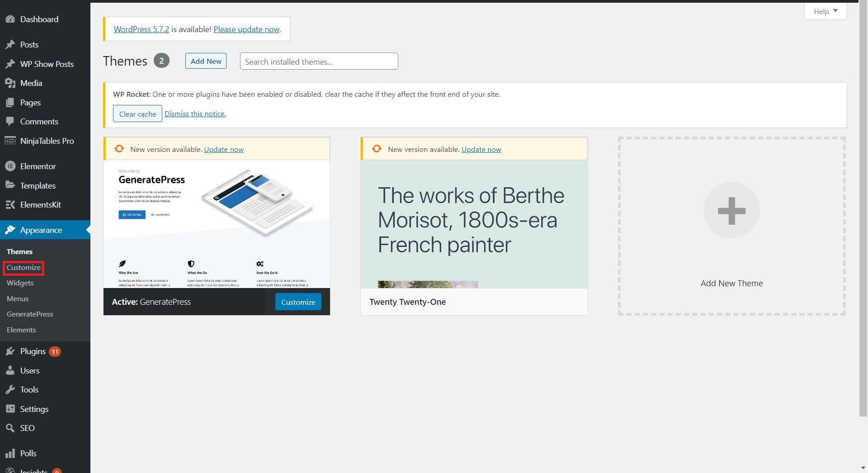Open GeneratePress theme screenshot thumbnail
The height and width of the screenshot is (473, 868).
click(x=217, y=224)
